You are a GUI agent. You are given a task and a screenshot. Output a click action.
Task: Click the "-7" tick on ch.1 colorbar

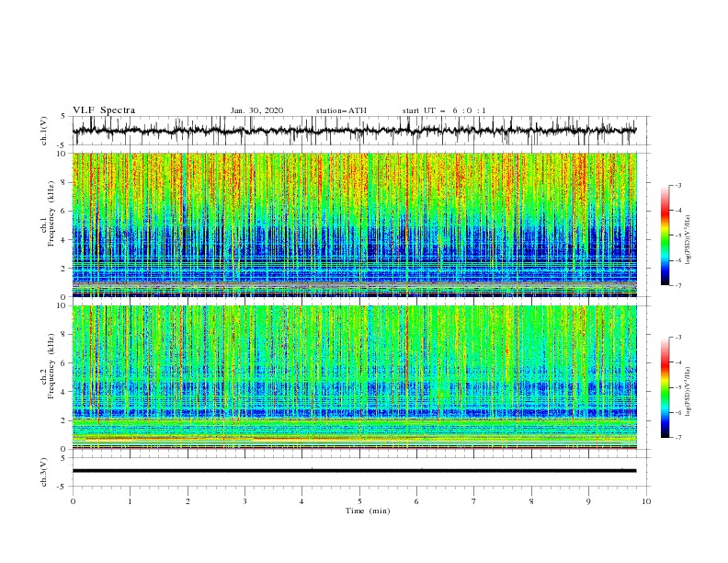click(x=677, y=285)
